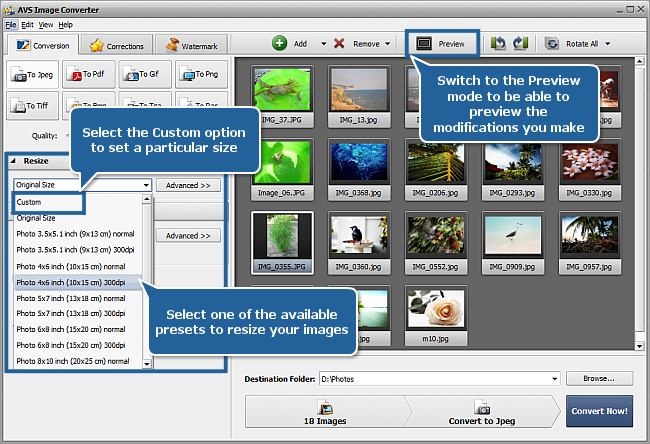This screenshot has width=650, height=444.
Task: Select the IMG_0293.jpg thumbnail
Action: [x=513, y=170]
